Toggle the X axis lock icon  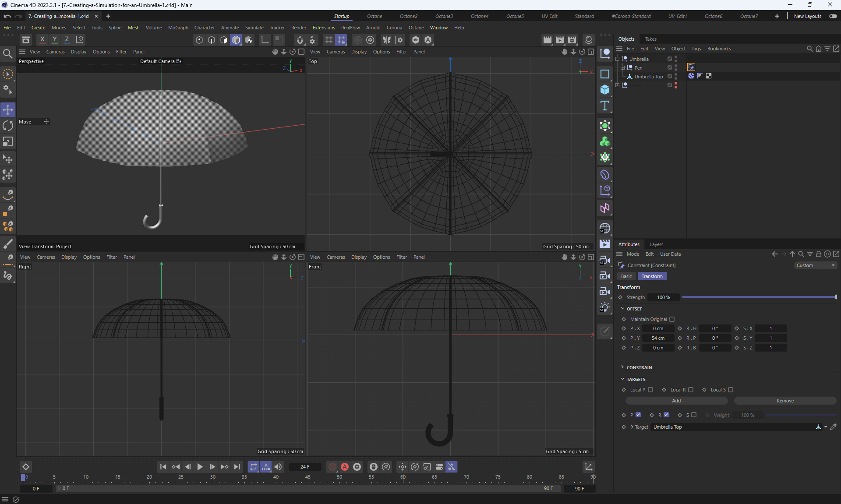coord(42,40)
